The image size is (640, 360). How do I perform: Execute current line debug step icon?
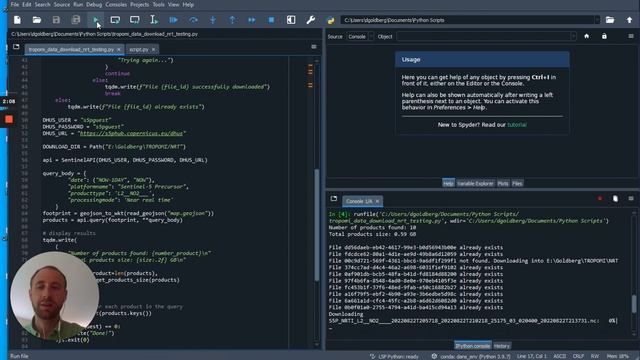click(x=193, y=20)
